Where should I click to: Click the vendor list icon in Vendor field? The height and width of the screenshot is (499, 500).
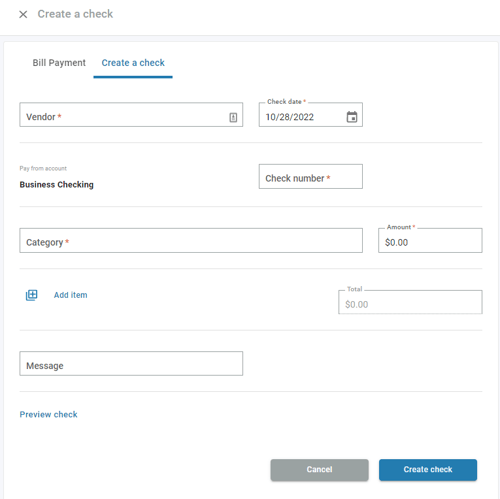point(233,117)
